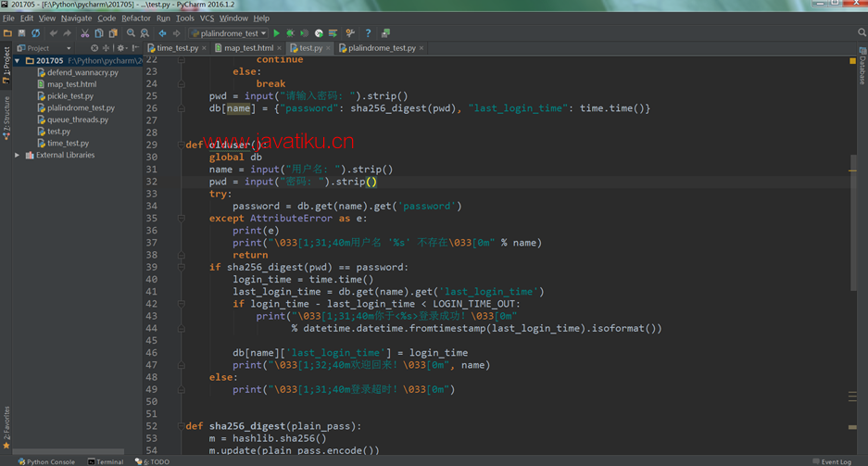Select pickle_test.py in project tree
Image resolution: width=868 pixels, height=466 pixels.
tap(69, 95)
